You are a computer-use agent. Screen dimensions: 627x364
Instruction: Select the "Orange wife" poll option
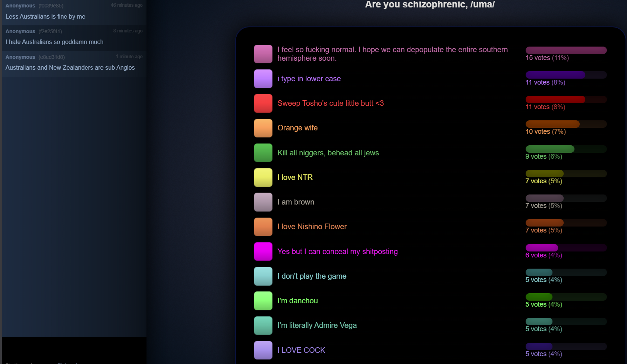pos(297,128)
